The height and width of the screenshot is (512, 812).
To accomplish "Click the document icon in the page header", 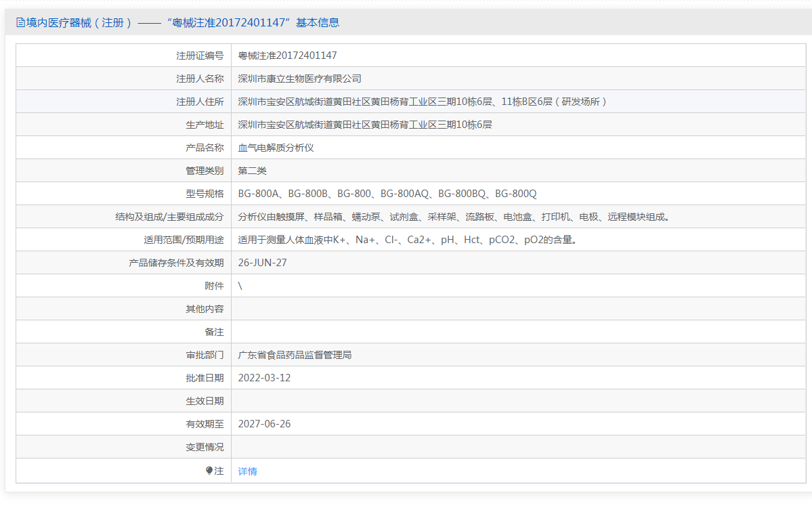I will pyautogui.click(x=20, y=22).
